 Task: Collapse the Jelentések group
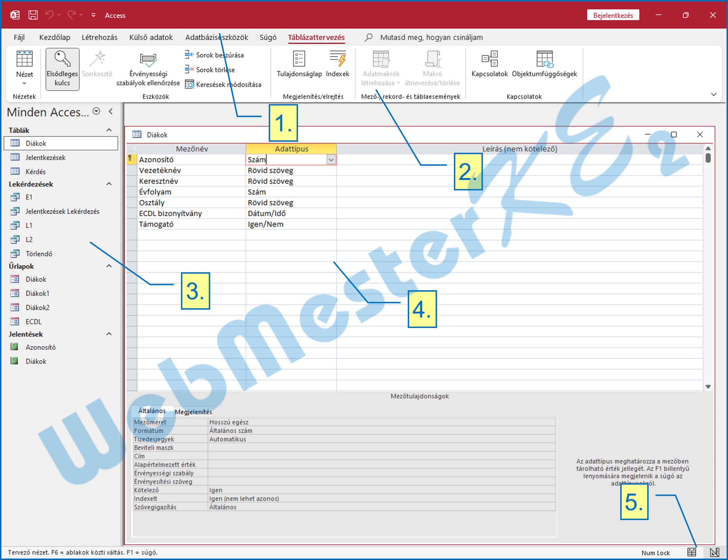(x=109, y=334)
